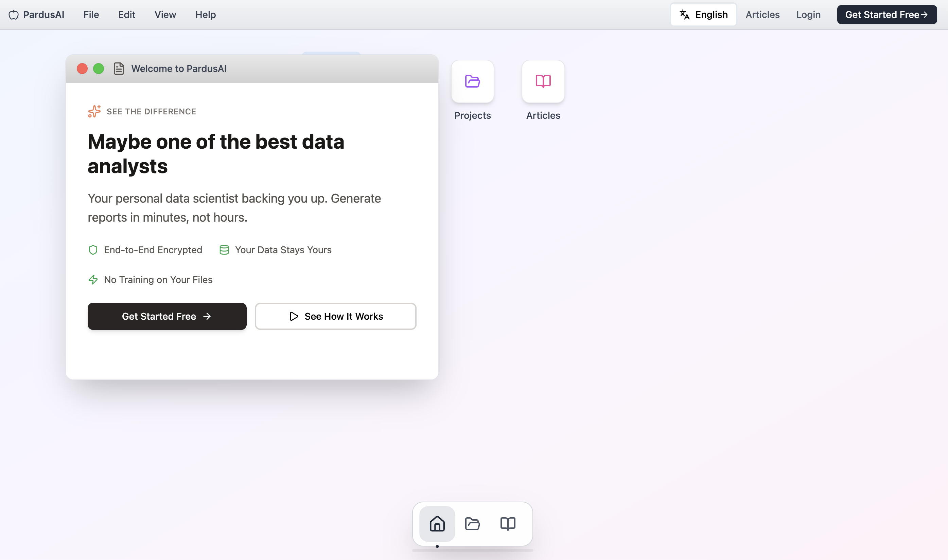Click the PardusAI logo in the menu bar
The width and height of the screenshot is (948, 560).
(x=36, y=15)
